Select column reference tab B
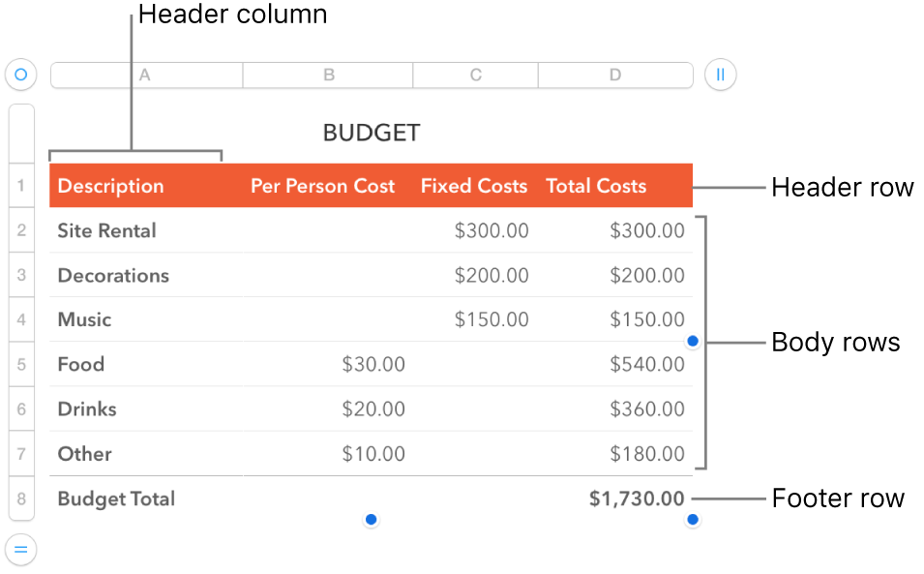Viewport: 924px width, 574px height. tap(327, 75)
